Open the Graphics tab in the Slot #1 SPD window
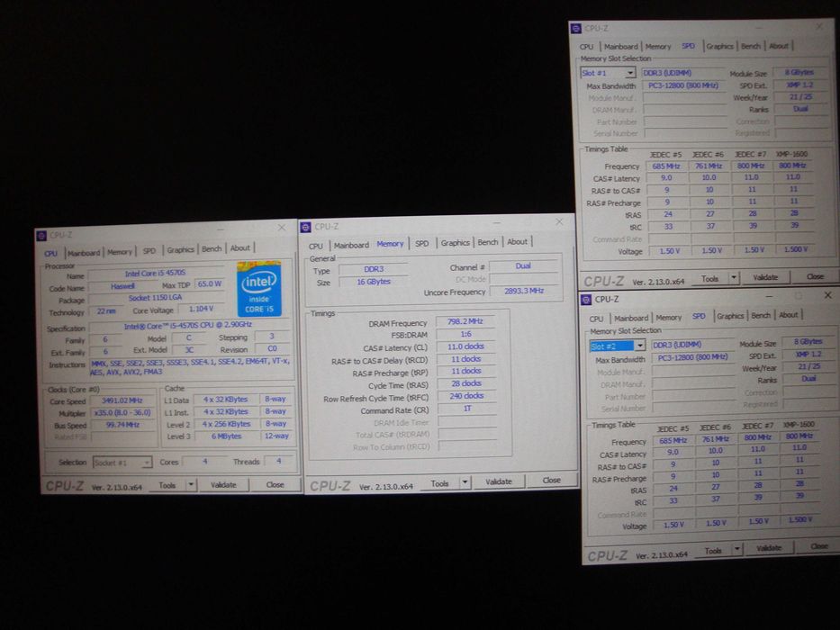Screen dimensions: 840x630 [x=719, y=46]
